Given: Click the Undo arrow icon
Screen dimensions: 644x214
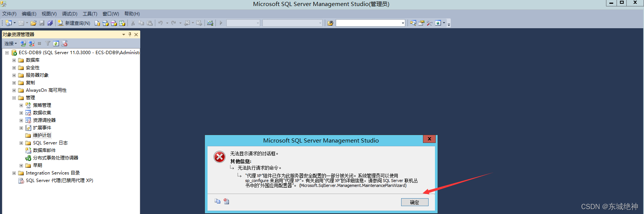Looking at the screenshot, I should click(x=161, y=23).
